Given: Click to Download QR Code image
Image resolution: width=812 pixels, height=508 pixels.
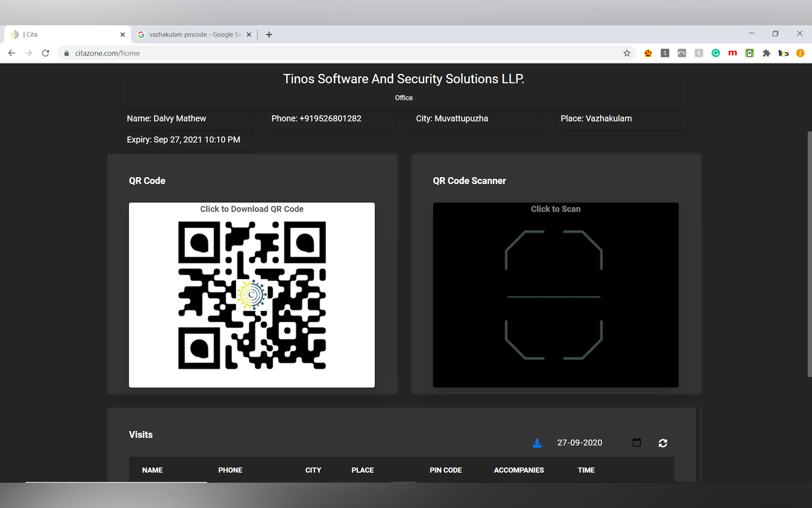Looking at the screenshot, I should (251, 295).
